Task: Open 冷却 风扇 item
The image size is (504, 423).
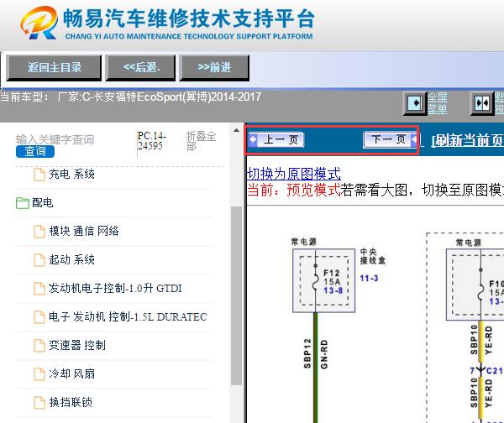Action: (x=71, y=373)
